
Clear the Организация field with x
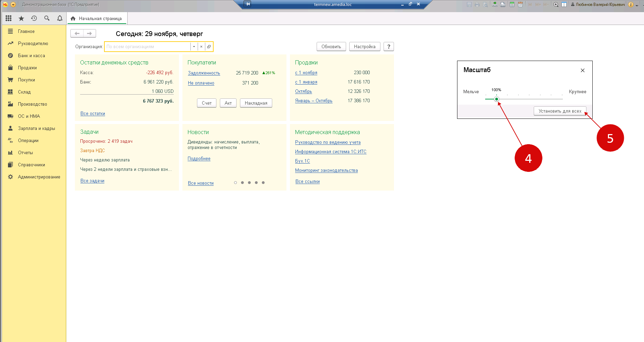pos(201,46)
